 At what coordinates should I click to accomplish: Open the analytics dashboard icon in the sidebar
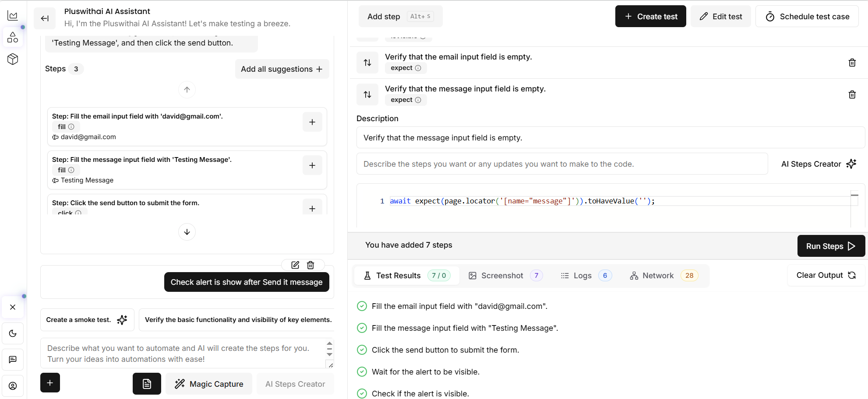[13, 15]
